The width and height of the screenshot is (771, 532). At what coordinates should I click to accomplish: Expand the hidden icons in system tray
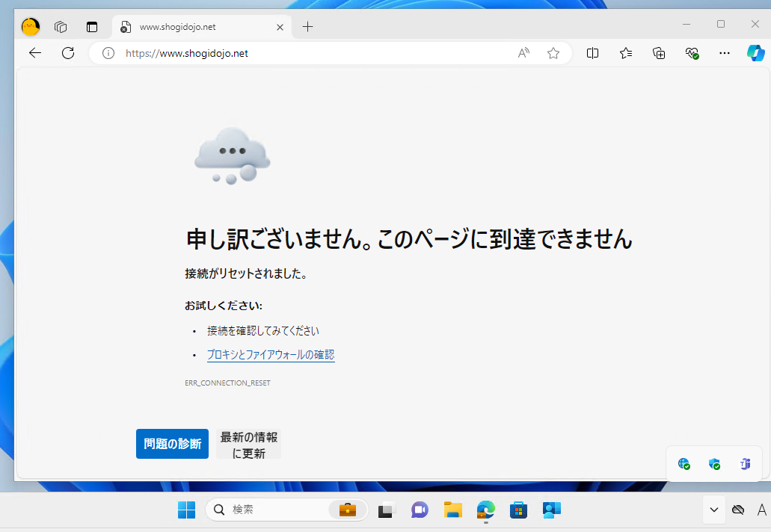tap(713, 510)
